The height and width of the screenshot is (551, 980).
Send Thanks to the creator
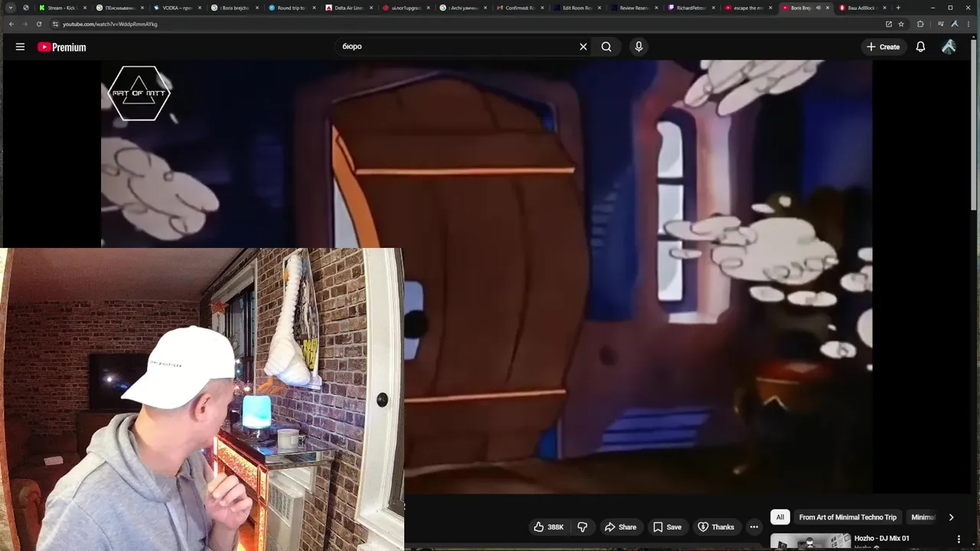click(x=716, y=527)
